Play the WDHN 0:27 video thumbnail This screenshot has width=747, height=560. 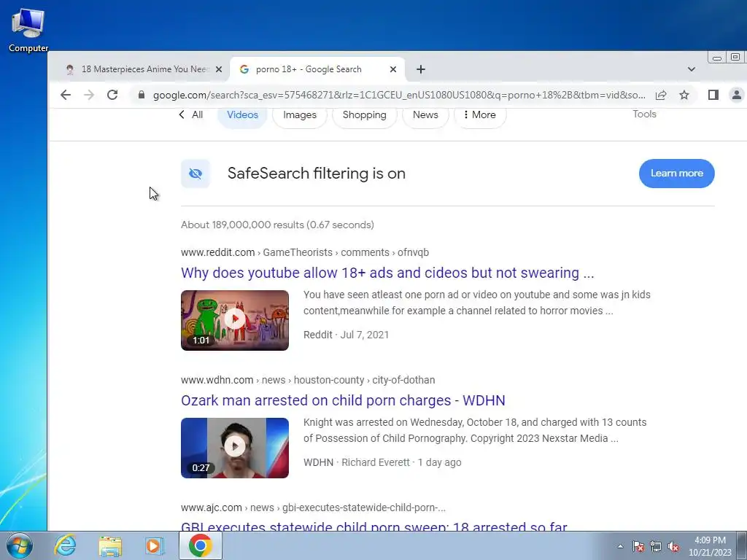(235, 448)
